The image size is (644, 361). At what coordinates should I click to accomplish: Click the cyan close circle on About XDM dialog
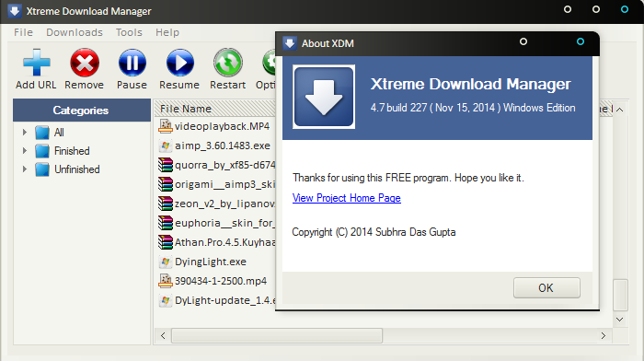[x=581, y=41]
